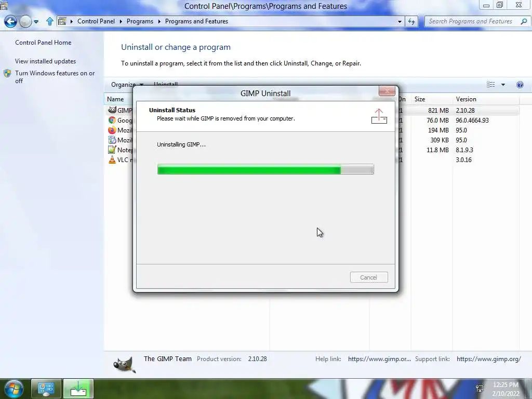This screenshot has height=399, width=532.
Task: Switch to the GIMP uninstaller taskbar button
Action: (78, 389)
